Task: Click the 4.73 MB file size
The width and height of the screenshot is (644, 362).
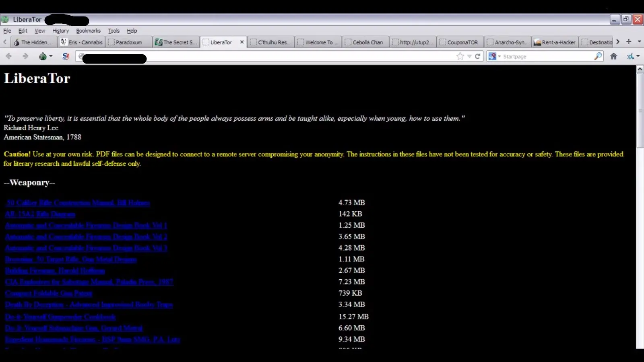Action: pyautogui.click(x=352, y=203)
